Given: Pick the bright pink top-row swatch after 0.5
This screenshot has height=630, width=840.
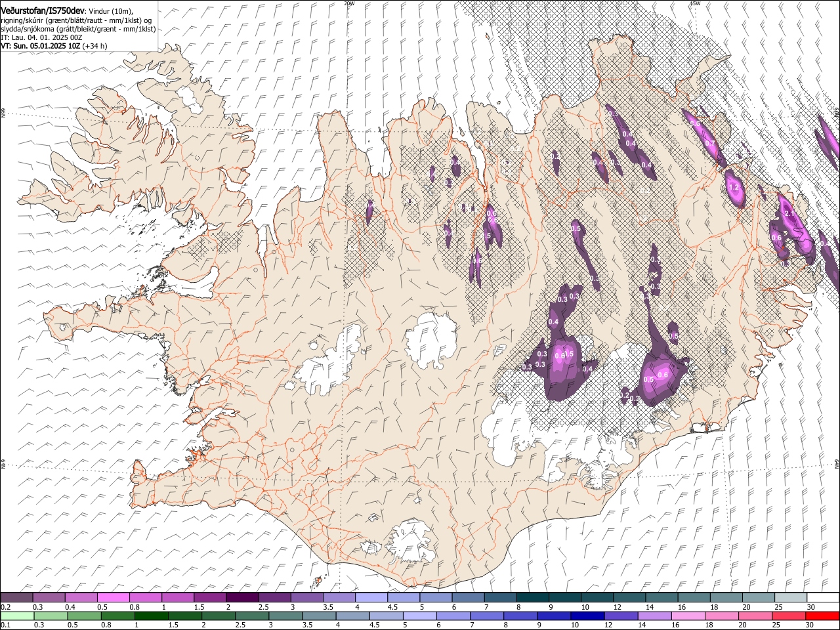Looking at the screenshot, I should click(x=114, y=598).
